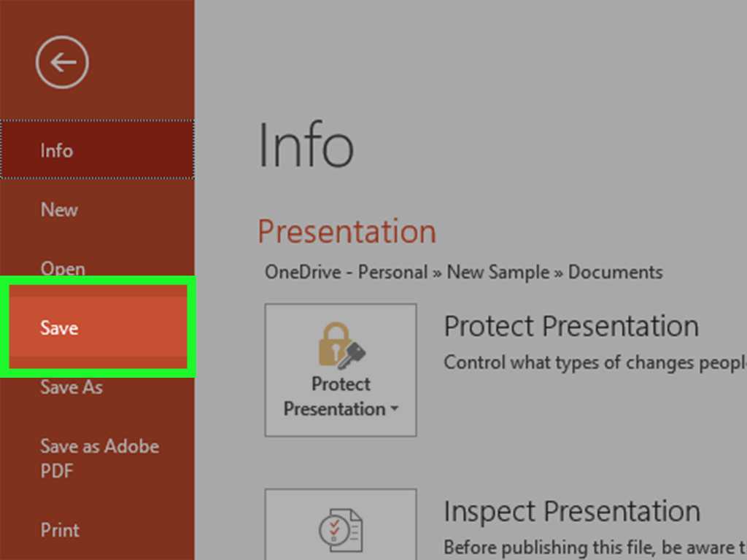
Task: Open the Info tab in sidebar
Action: click(57, 151)
